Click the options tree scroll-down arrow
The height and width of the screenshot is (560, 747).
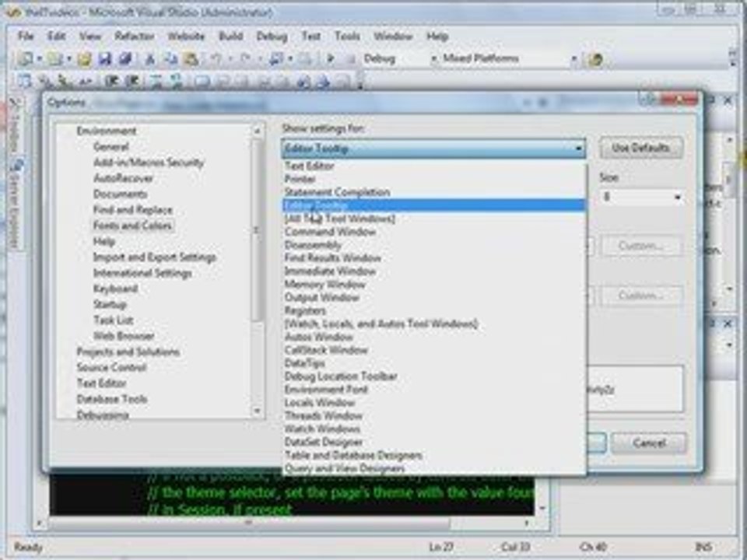[x=258, y=411]
